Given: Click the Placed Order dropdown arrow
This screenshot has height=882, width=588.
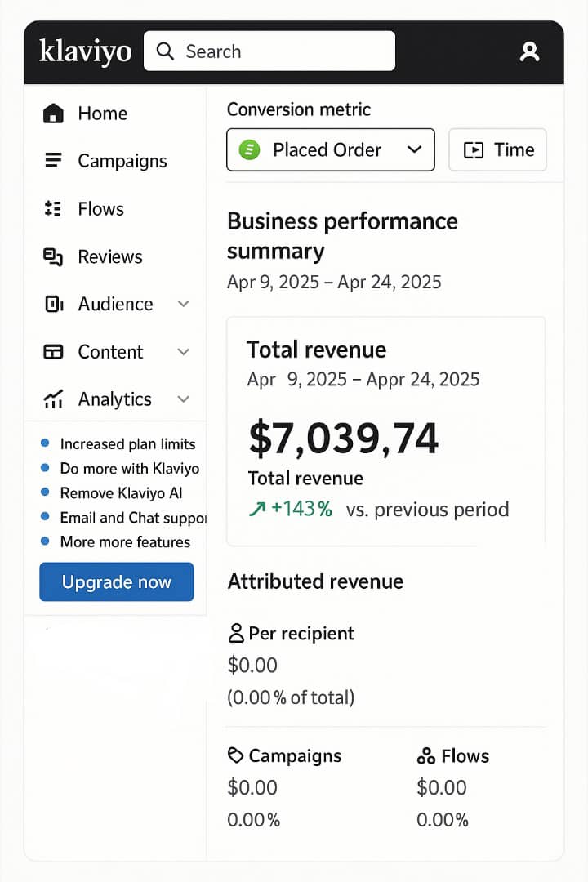Looking at the screenshot, I should tap(415, 149).
